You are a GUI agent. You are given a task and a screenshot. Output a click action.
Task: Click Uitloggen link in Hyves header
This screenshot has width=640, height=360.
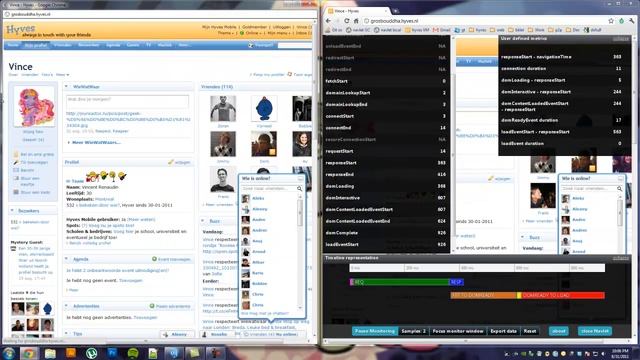click(x=282, y=27)
